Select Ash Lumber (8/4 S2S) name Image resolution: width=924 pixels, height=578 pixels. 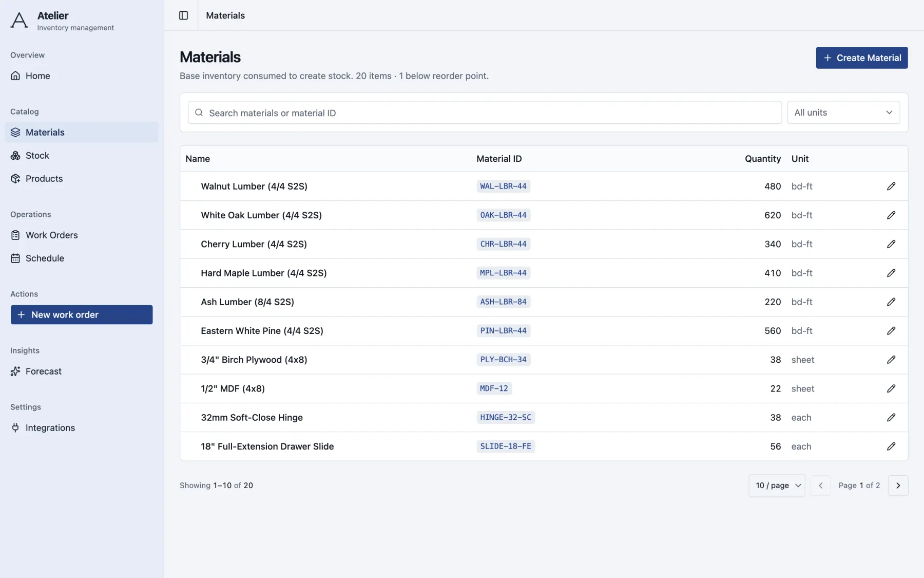247,302
